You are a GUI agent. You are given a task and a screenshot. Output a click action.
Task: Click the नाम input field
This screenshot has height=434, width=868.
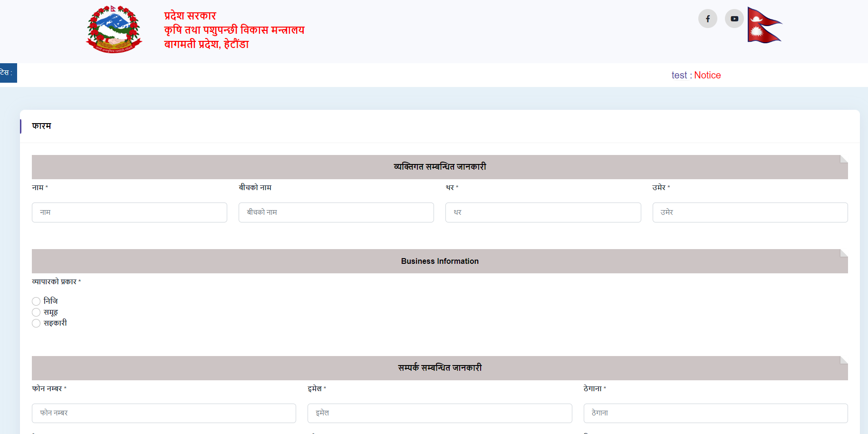coord(129,212)
